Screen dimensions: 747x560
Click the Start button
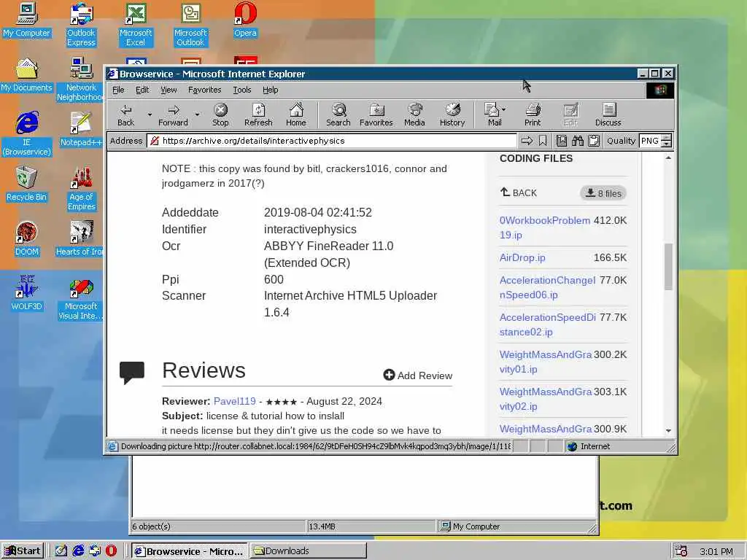(x=23, y=551)
